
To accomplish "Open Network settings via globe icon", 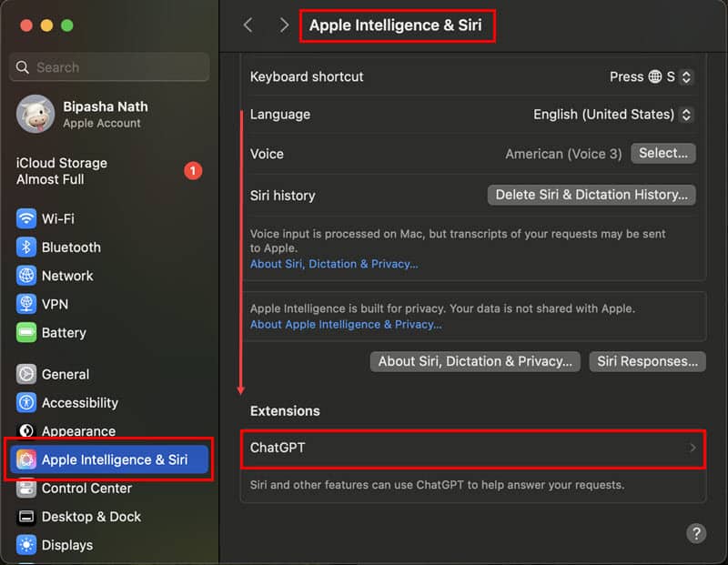I will pyautogui.click(x=26, y=276).
